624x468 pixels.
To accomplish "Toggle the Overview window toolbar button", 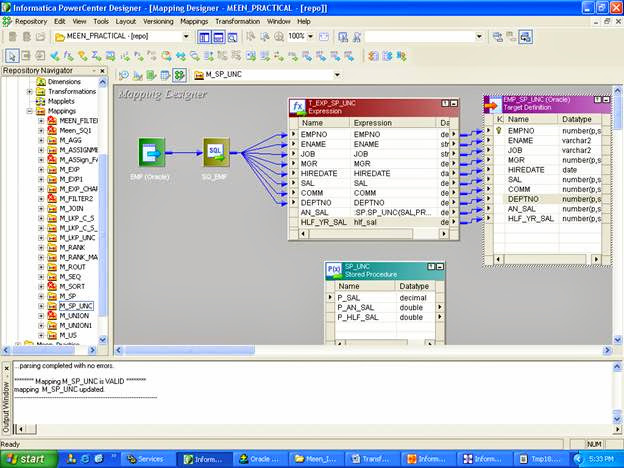I will (232, 37).
